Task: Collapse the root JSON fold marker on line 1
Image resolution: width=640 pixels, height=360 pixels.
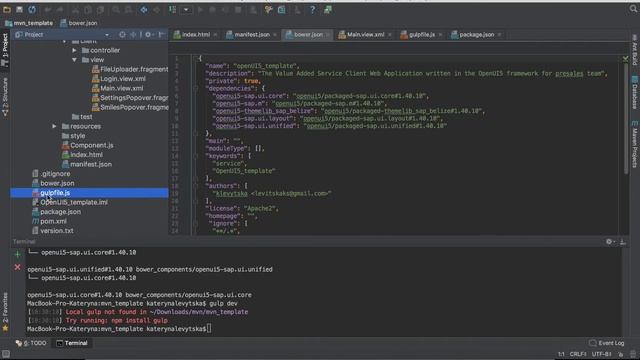Action: click(x=195, y=59)
